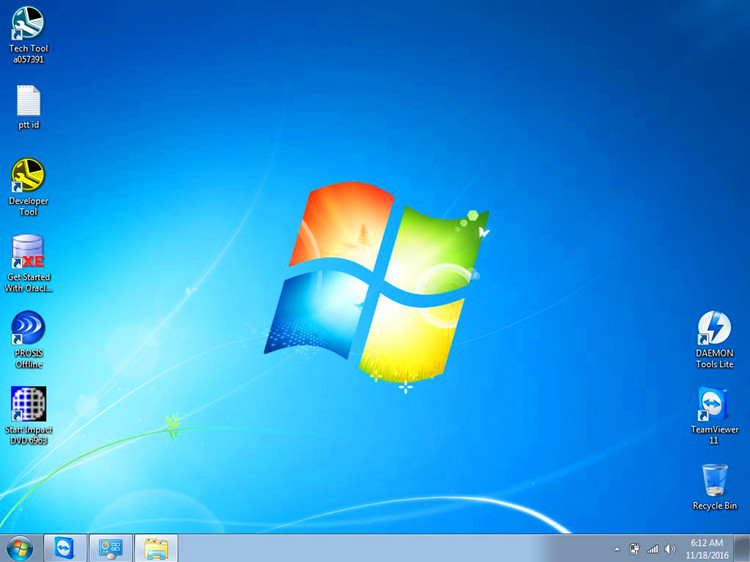Screen dimensions: 750x562
Task: Select the PROSIS Offline shortcut
Action: [28, 340]
